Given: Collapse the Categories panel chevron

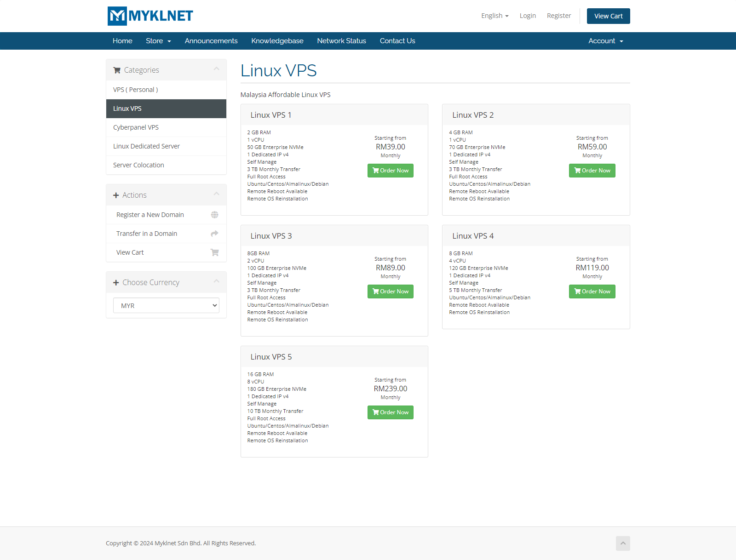Looking at the screenshot, I should 216,69.
